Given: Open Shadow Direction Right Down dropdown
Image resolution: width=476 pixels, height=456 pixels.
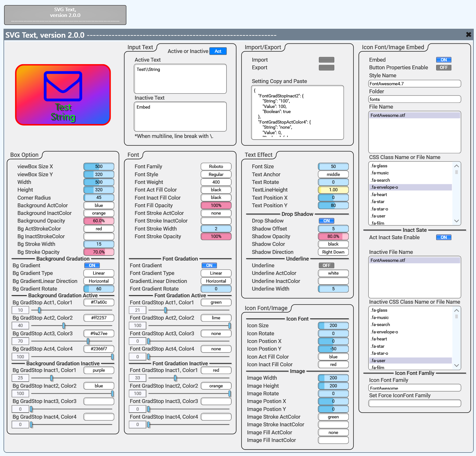Looking at the screenshot, I should 333,252.
